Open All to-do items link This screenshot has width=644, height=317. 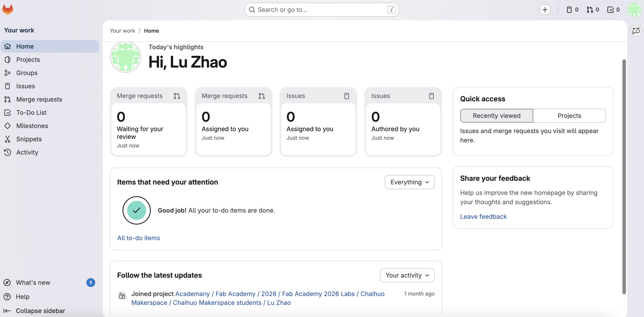point(138,238)
